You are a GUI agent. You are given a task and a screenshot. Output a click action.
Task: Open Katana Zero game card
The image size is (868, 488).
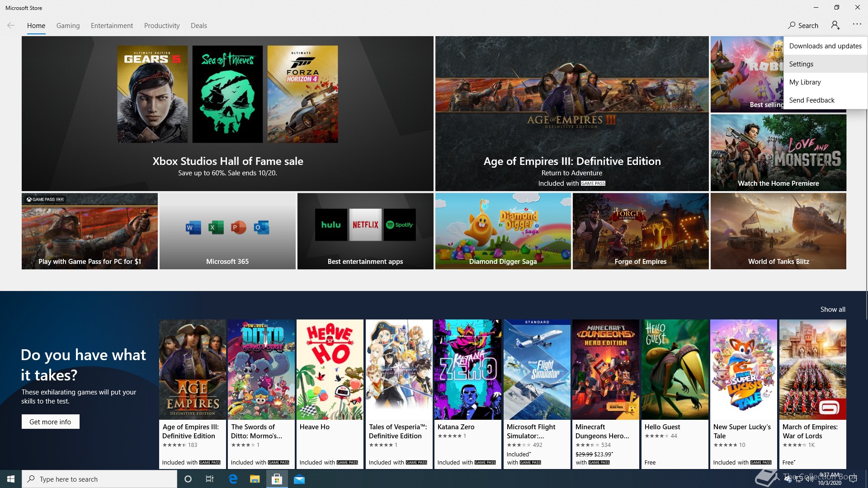(x=468, y=394)
